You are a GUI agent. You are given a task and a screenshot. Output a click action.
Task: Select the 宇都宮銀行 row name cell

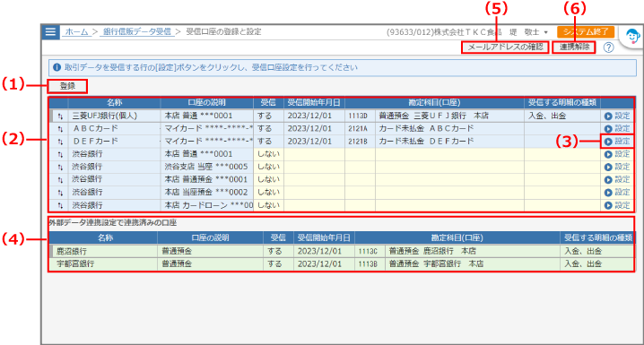click(x=105, y=263)
